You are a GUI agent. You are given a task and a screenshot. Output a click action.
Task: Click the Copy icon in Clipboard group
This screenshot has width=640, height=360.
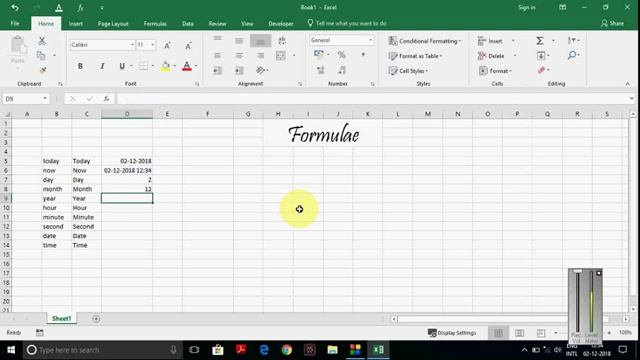click(x=41, y=56)
